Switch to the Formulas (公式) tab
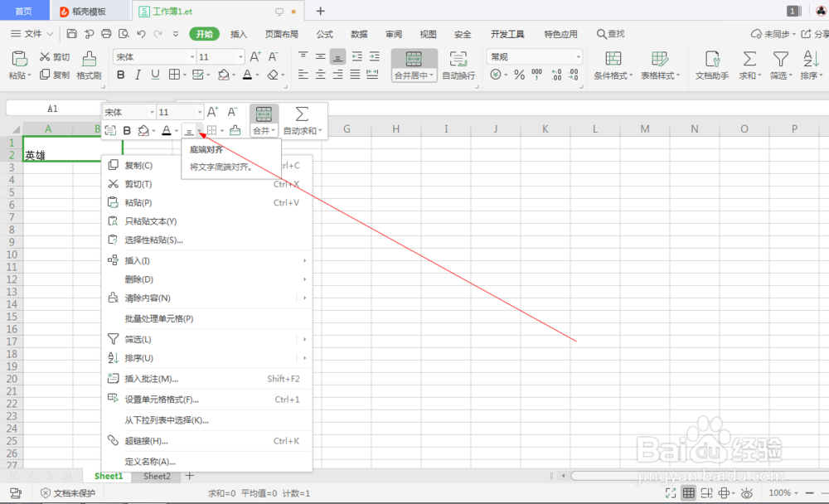 pyautogui.click(x=325, y=34)
